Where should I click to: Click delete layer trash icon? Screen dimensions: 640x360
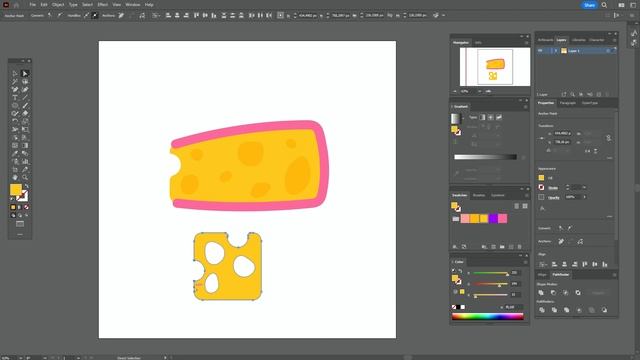point(607,94)
